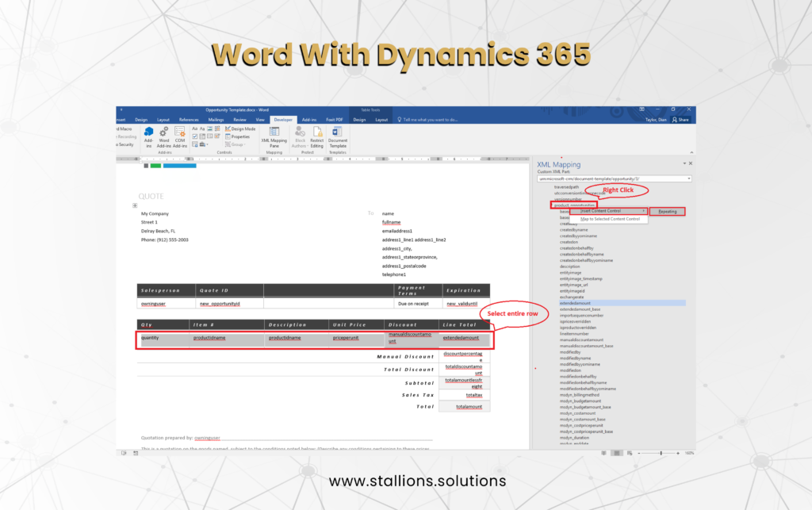The image size is (812, 510).
Task: Click the Tell me search box
Action: click(427, 120)
